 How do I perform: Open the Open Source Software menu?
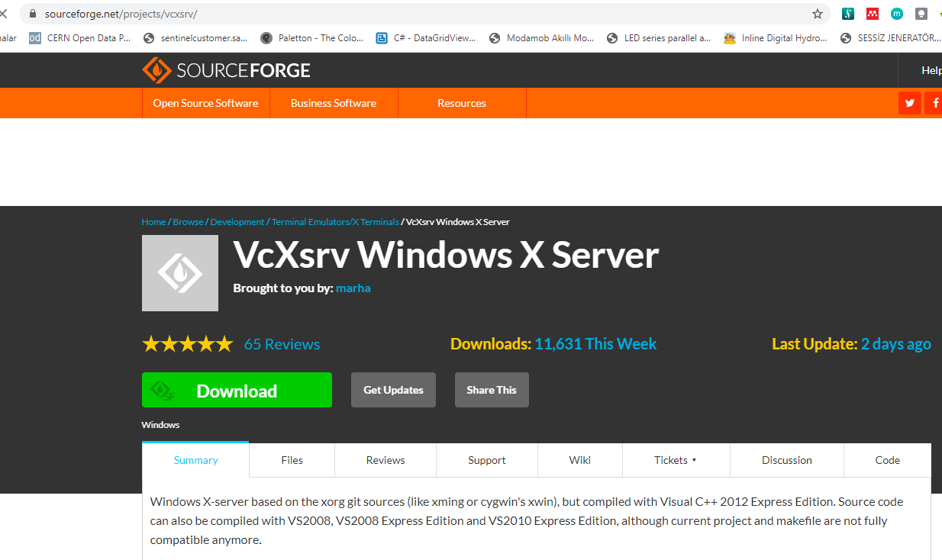205,103
